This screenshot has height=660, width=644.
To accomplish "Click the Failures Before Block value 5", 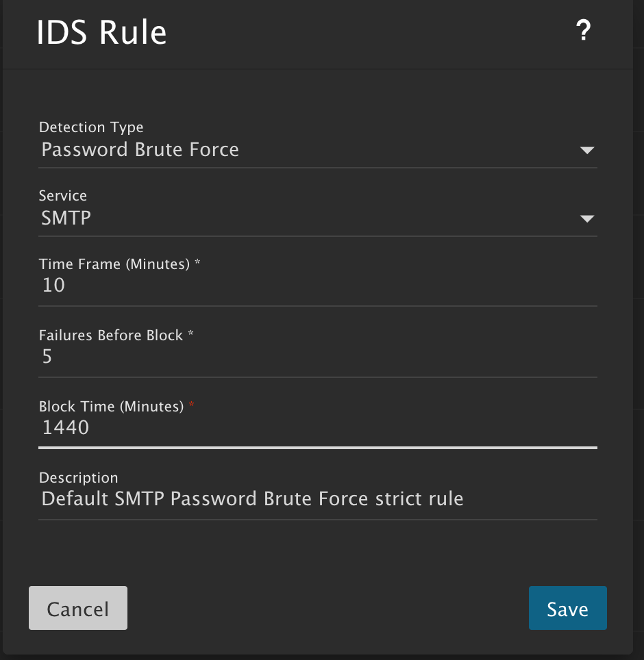I will pos(47,357).
